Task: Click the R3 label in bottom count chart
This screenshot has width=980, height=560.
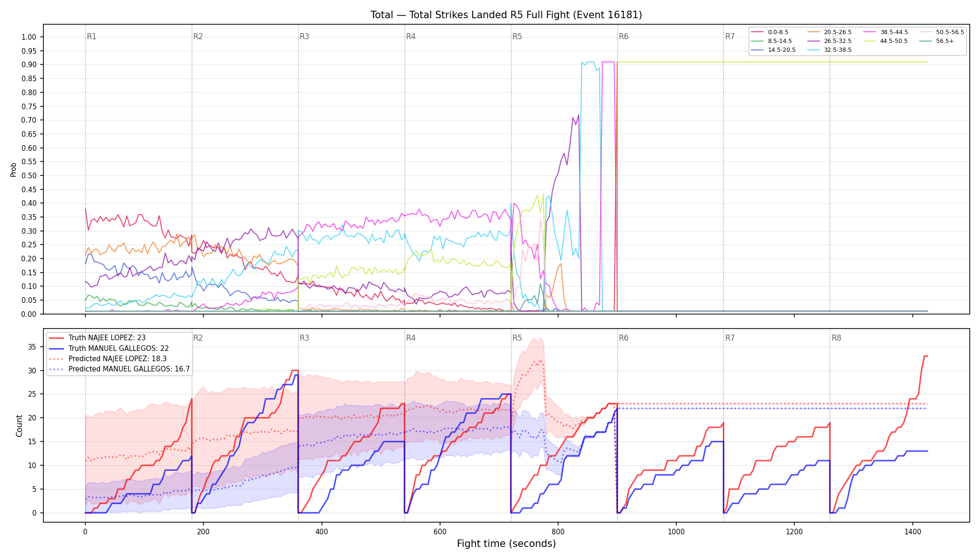Action: pyautogui.click(x=304, y=338)
